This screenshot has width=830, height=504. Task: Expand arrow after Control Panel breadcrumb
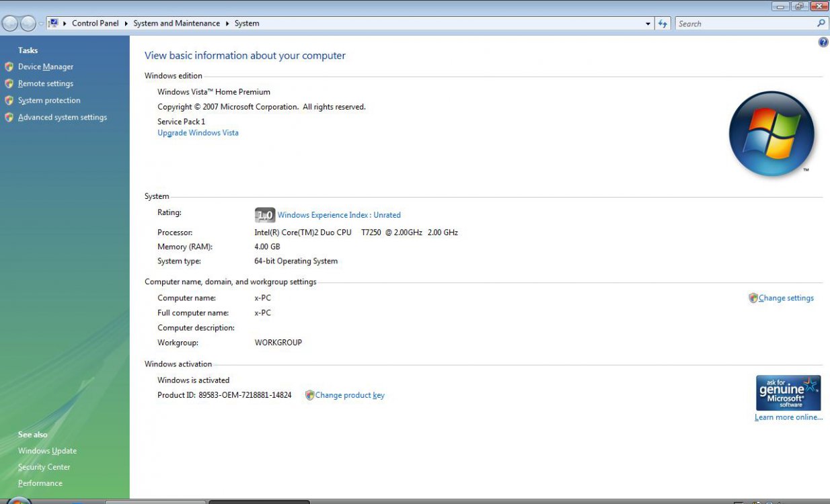tap(126, 24)
